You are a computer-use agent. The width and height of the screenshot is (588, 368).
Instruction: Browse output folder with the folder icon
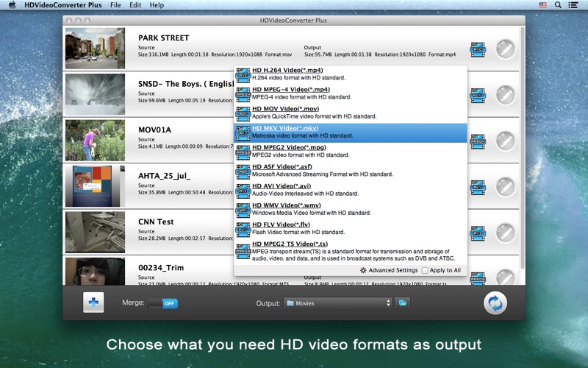point(402,302)
